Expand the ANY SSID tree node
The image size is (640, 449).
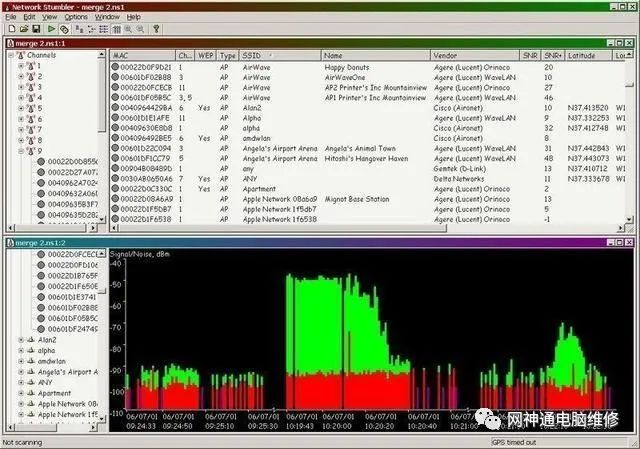coord(21,382)
